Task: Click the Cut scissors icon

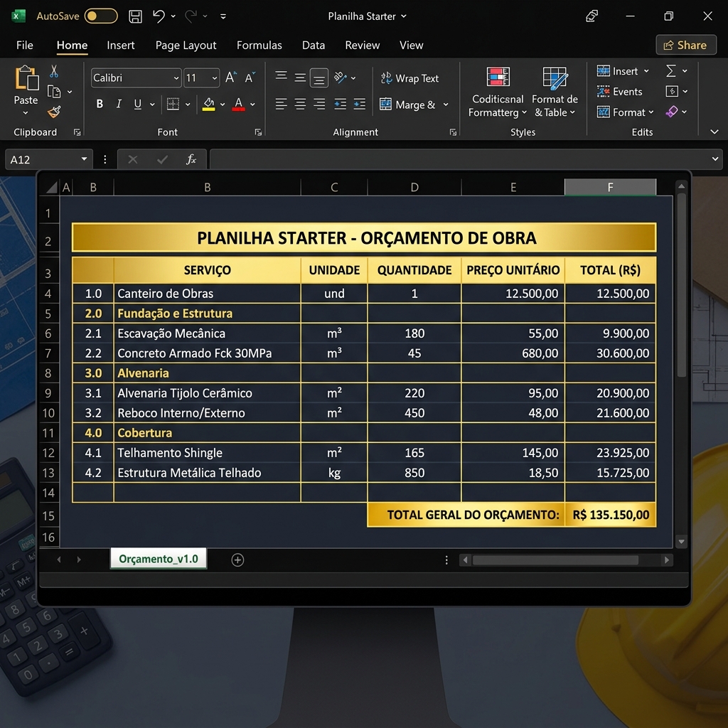Action: pyautogui.click(x=54, y=71)
